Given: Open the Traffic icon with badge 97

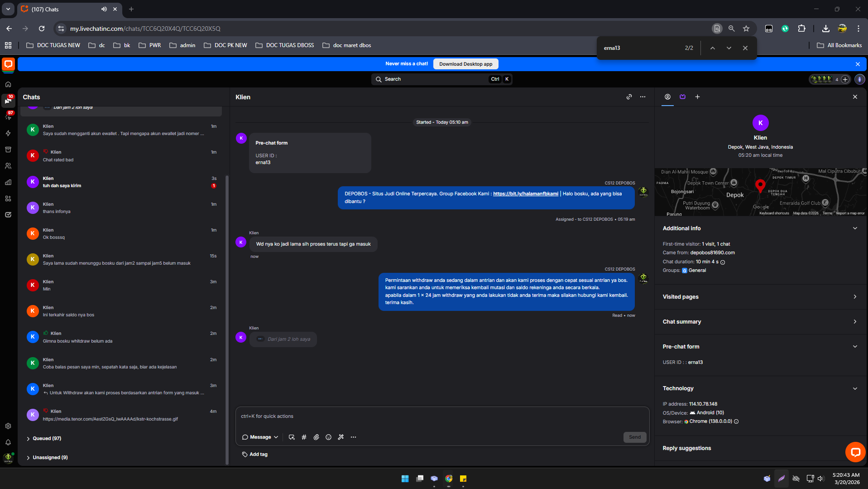Looking at the screenshot, I should (x=8, y=116).
